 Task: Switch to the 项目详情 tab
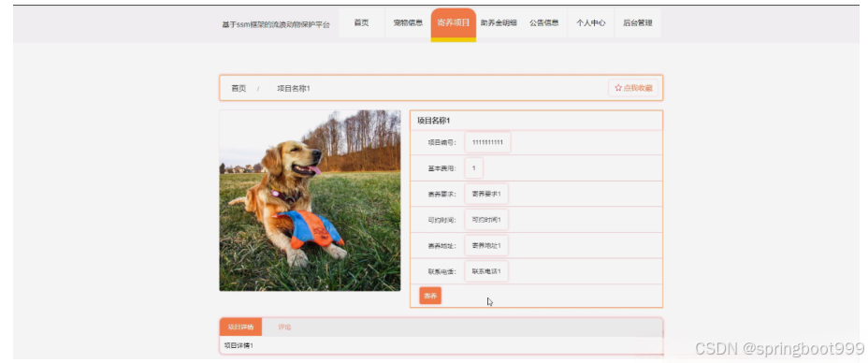[x=240, y=327]
